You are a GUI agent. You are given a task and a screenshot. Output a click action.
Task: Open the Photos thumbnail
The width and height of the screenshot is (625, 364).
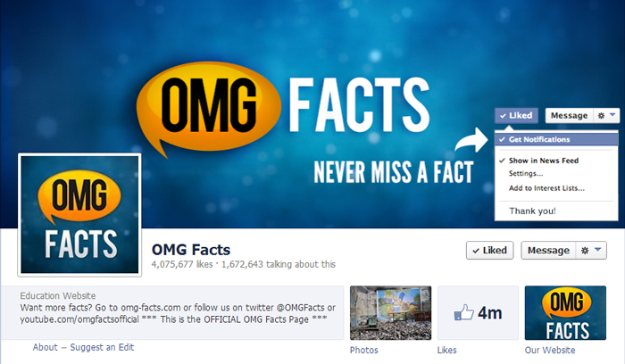391,313
